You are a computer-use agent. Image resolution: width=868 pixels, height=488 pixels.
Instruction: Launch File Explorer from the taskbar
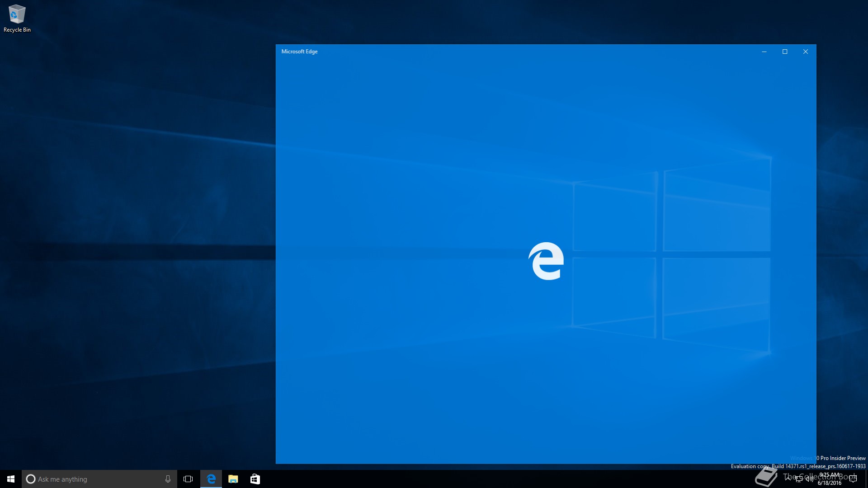(x=233, y=479)
